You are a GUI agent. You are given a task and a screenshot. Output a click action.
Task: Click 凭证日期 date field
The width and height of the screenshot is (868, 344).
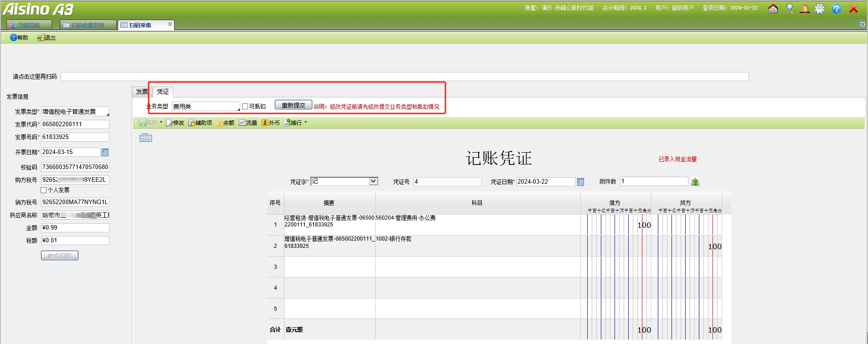tap(546, 182)
